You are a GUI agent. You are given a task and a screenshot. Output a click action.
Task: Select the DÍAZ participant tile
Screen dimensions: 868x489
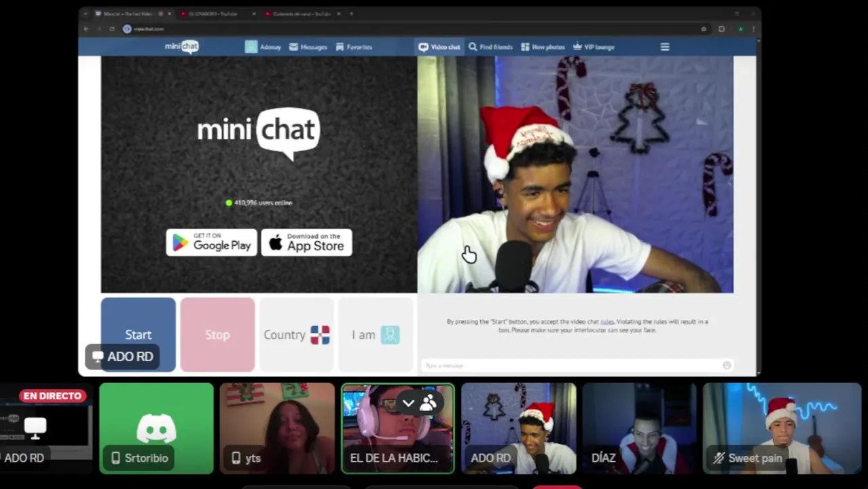click(639, 429)
